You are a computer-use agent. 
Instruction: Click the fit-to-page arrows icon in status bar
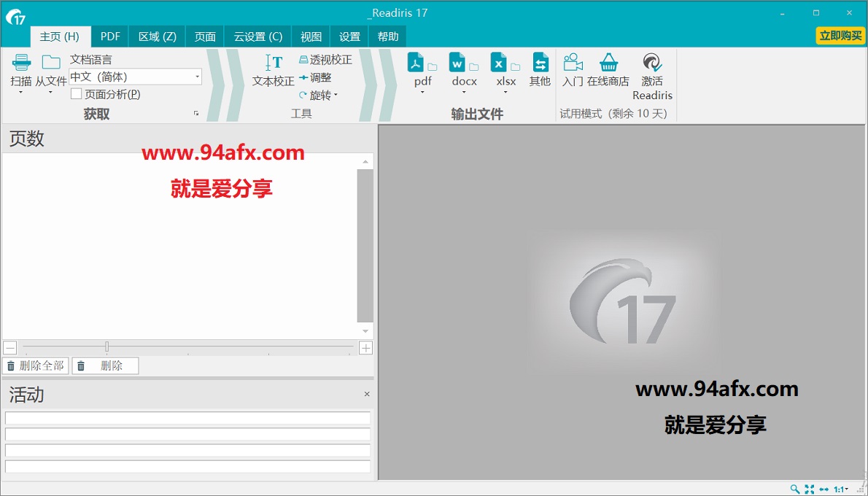[810, 489]
